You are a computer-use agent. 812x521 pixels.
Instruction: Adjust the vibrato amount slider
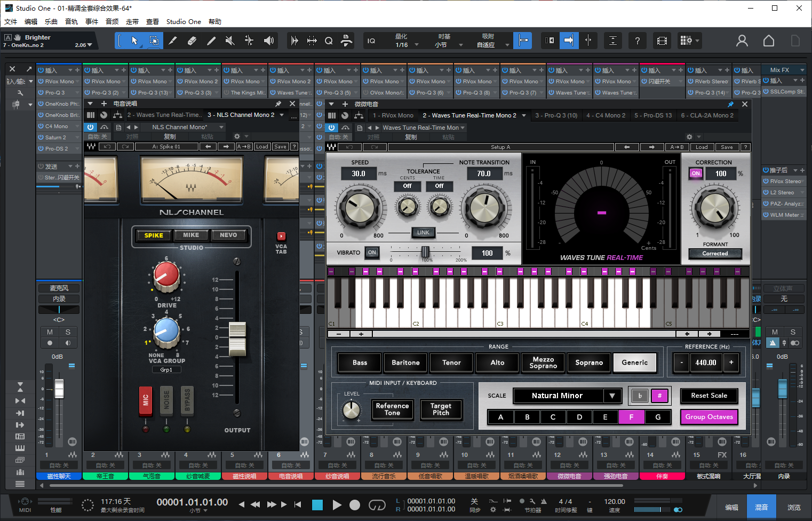(425, 252)
